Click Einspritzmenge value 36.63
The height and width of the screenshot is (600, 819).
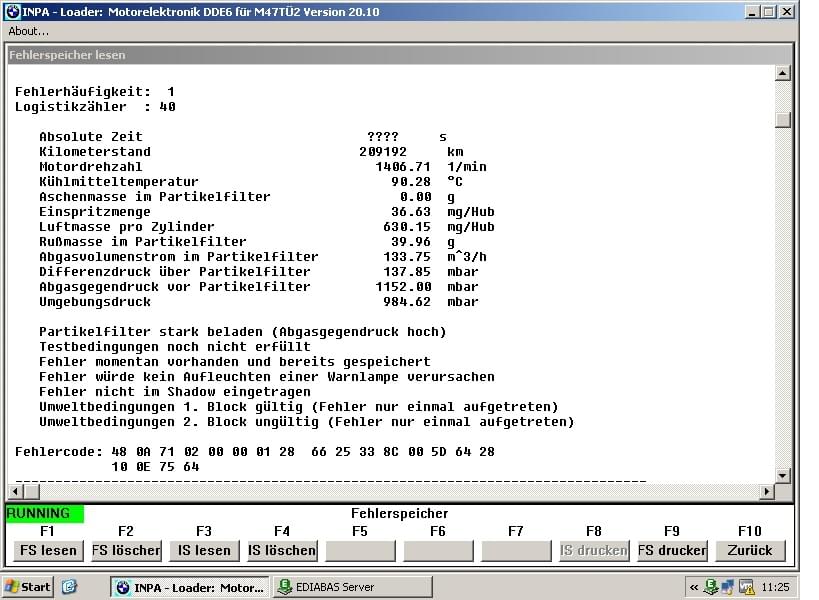[x=411, y=212]
